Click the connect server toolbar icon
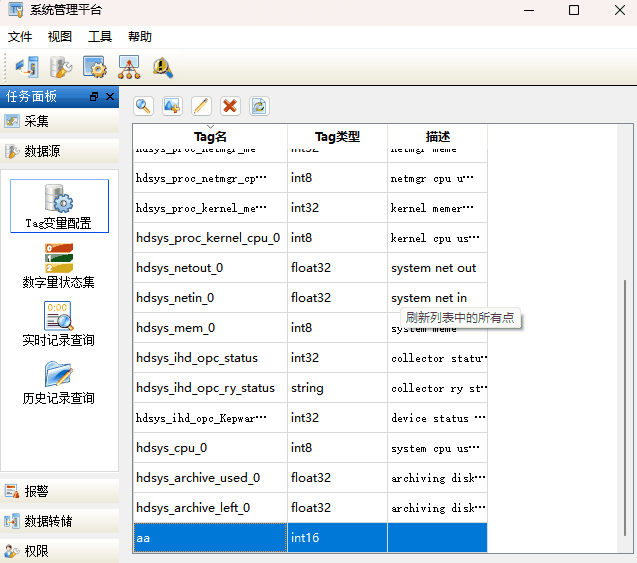 point(27,67)
